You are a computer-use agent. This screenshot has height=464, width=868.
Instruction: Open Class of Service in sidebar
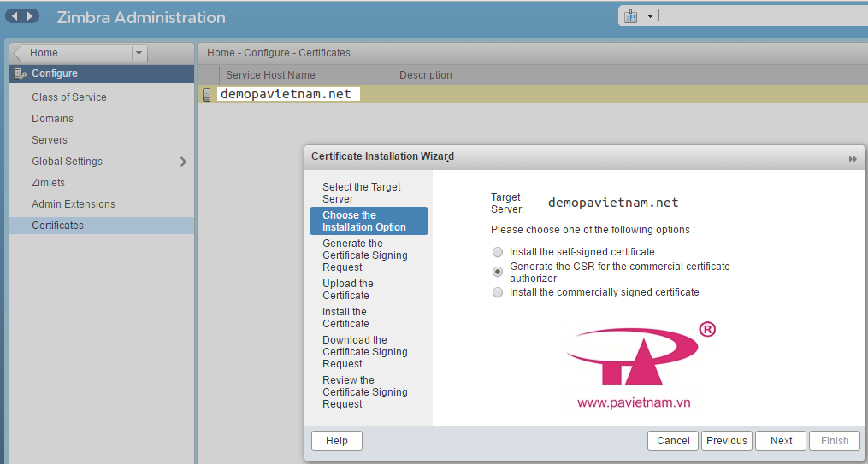(x=69, y=97)
